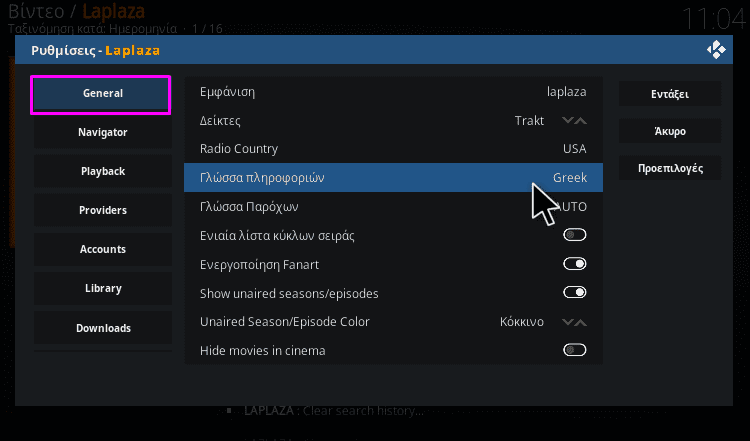Image resolution: width=750 pixels, height=441 pixels.
Task: Confirm settings with the Εντάξει button
Action: [x=670, y=94]
